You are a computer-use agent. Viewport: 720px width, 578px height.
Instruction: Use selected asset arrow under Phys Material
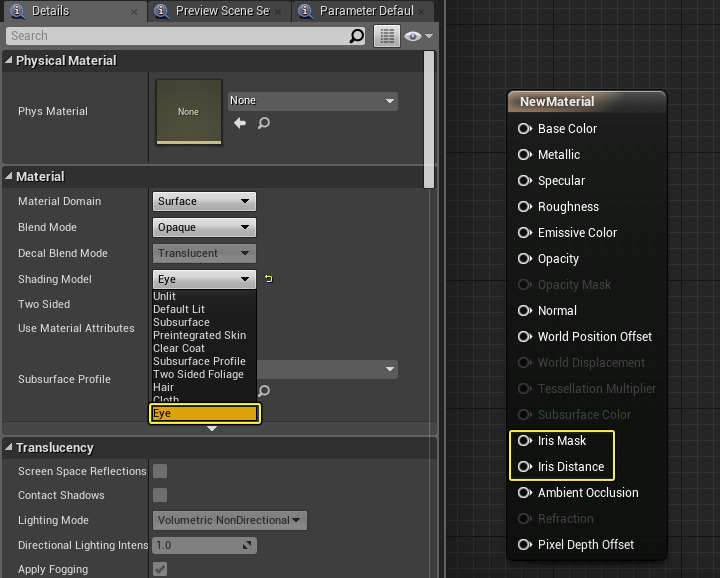(x=240, y=123)
